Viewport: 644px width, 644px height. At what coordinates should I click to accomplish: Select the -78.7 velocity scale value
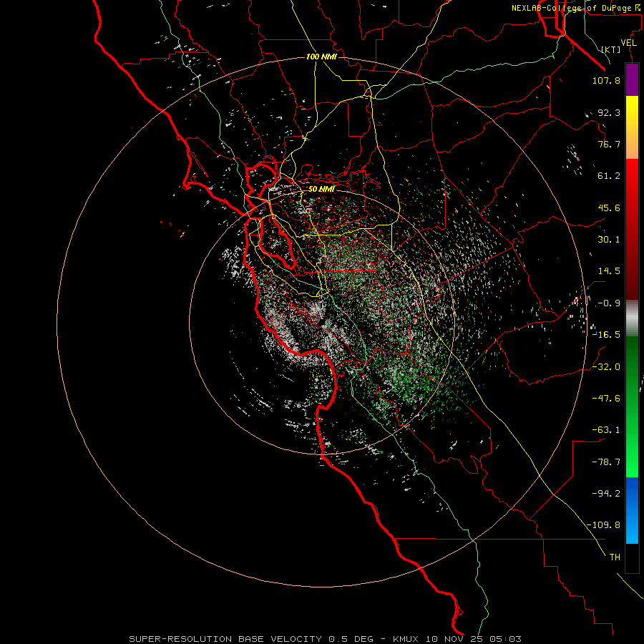[606, 462]
